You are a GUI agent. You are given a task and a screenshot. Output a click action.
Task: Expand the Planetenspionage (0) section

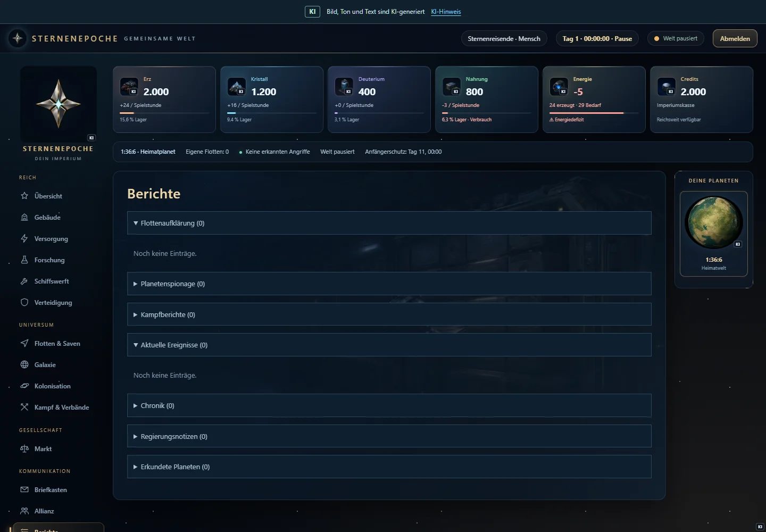pyautogui.click(x=389, y=284)
